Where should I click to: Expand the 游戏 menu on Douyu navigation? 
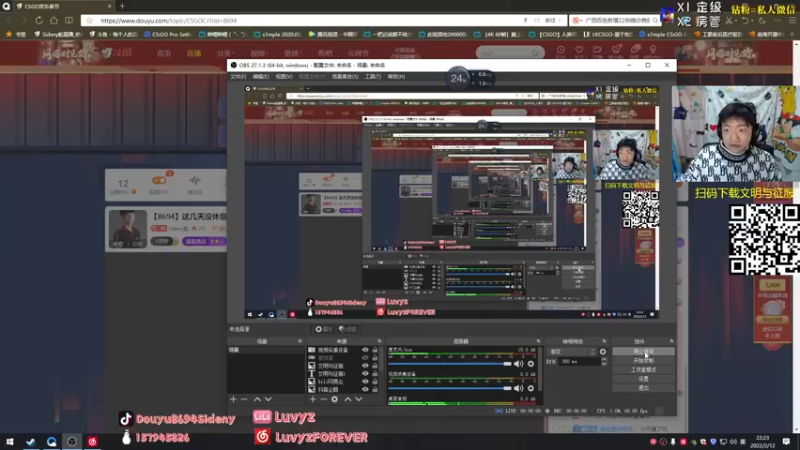tap(292, 53)
